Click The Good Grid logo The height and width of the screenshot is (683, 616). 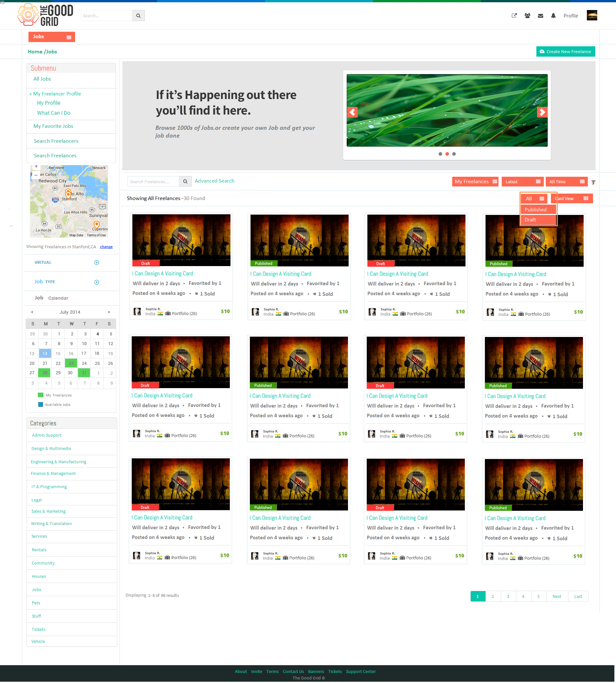(45, 15)
